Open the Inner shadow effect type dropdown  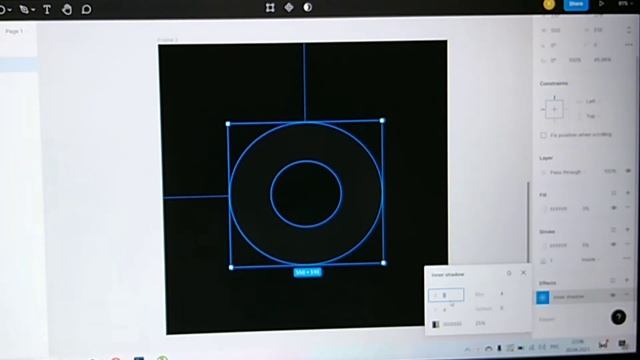pos(569,297)
